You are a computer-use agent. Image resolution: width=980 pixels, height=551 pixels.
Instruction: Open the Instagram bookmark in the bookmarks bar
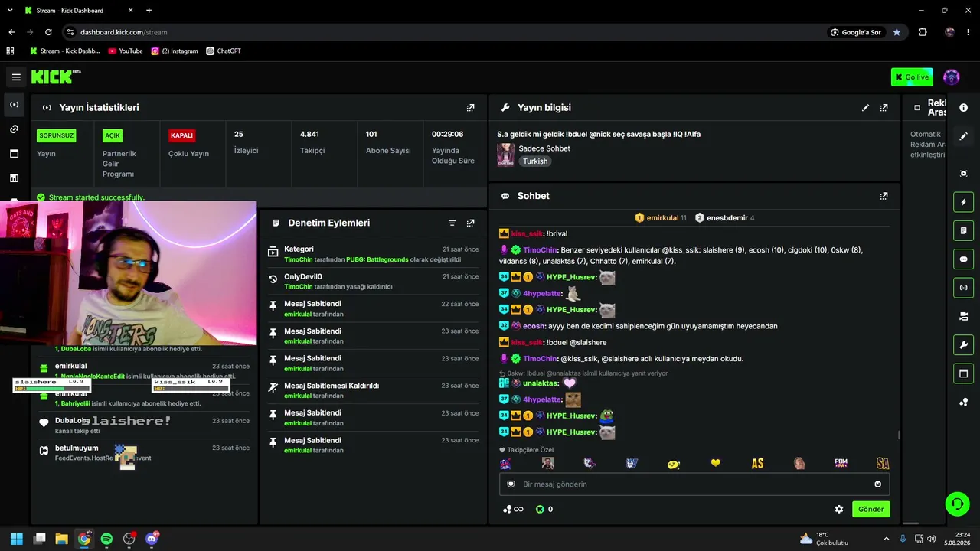[175, 51]
